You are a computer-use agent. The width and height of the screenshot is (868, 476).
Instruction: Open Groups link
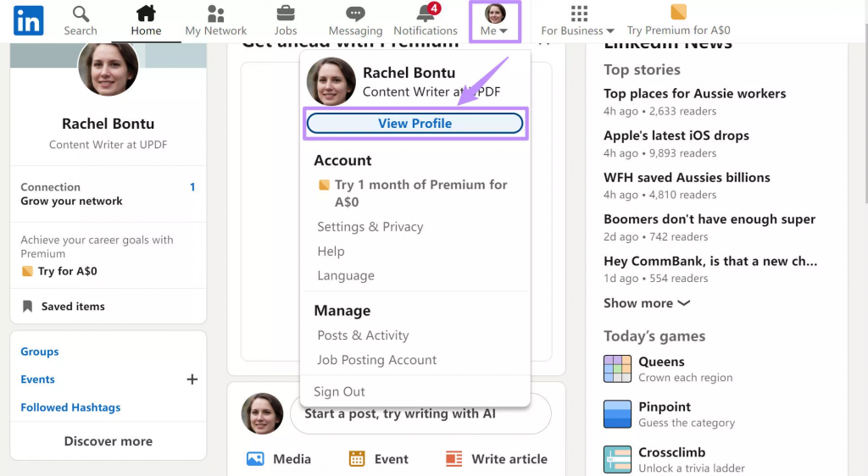(39, 351)
